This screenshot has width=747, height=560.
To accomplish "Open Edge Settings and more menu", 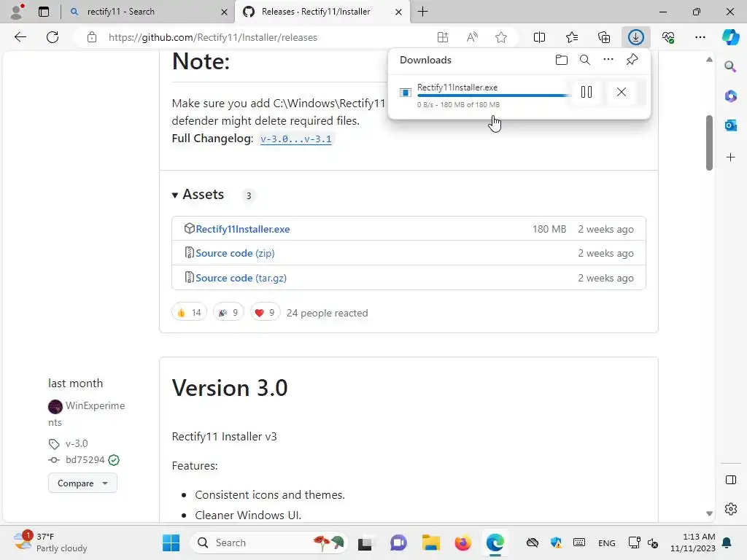I will coord(700,37).
